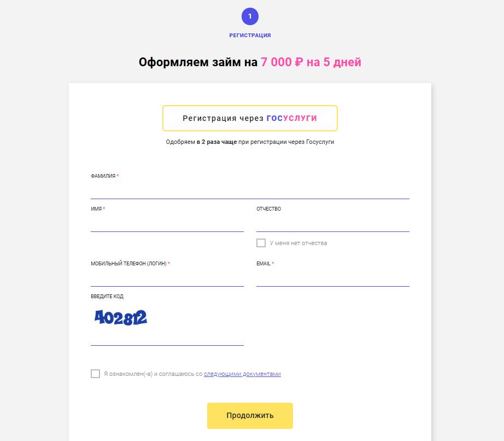Screen dimensions: 504x441
Task: Click the step 1 circle indicator
Action: tap(250, 16)
